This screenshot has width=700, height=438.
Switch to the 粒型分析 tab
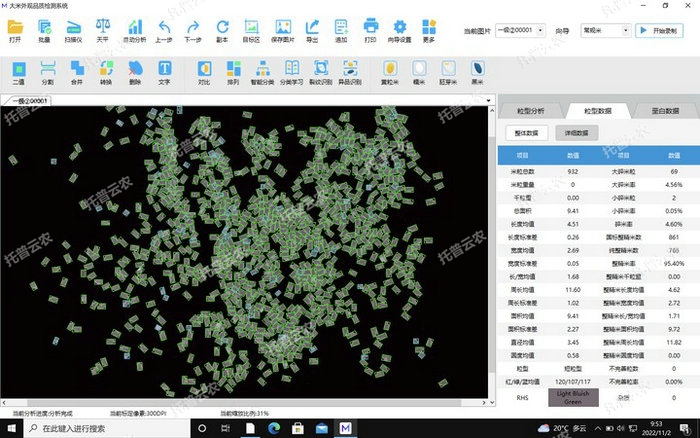pos(531,110)
